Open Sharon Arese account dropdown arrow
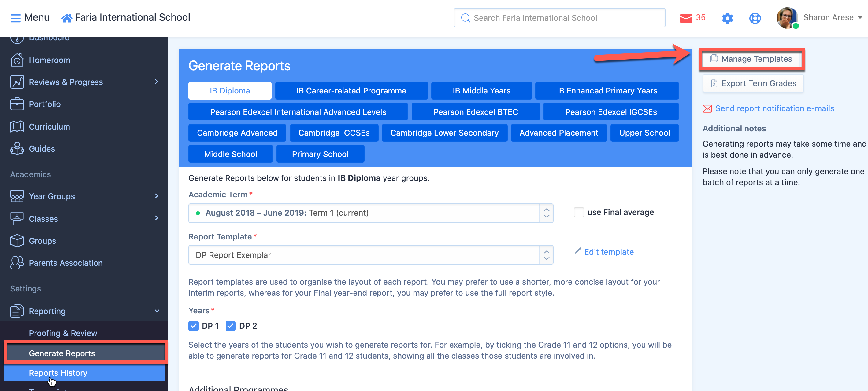Screen dimensions: 868x391 coord(859,18)
